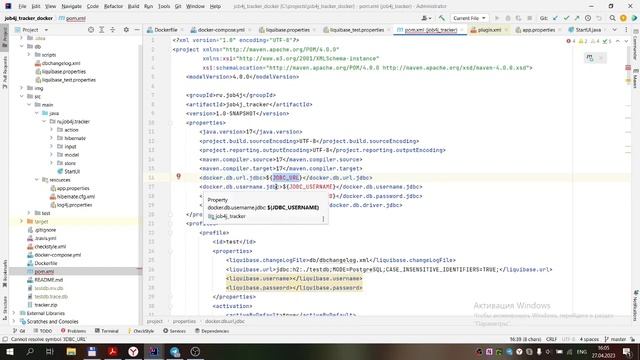The height and width of the screenshot is (360, 640).
Task: Open the Bookmarks side tool window
Action: tap(5, 273)
